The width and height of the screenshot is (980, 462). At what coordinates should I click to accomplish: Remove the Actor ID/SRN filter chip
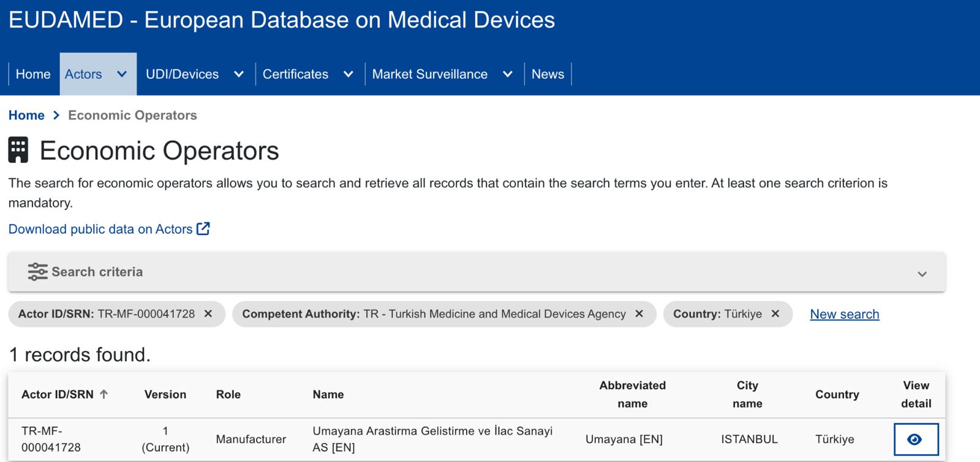208,314
